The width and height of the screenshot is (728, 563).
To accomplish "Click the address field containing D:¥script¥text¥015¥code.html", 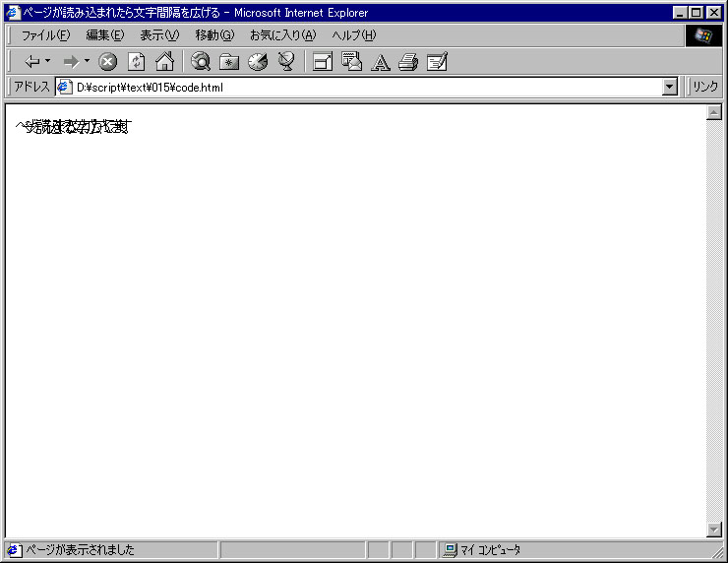I will pyautogui.click(x=366, y=88).
